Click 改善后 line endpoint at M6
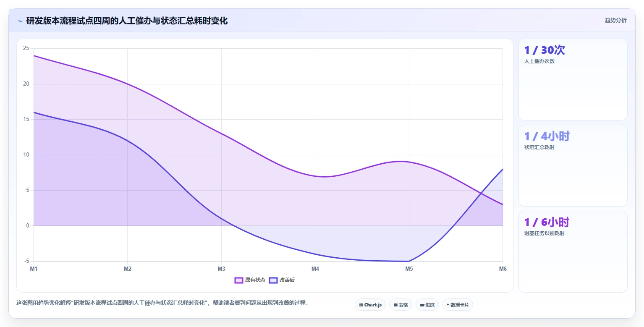The width and height of the screenshot is (644, 327). (x=503, y=169)
